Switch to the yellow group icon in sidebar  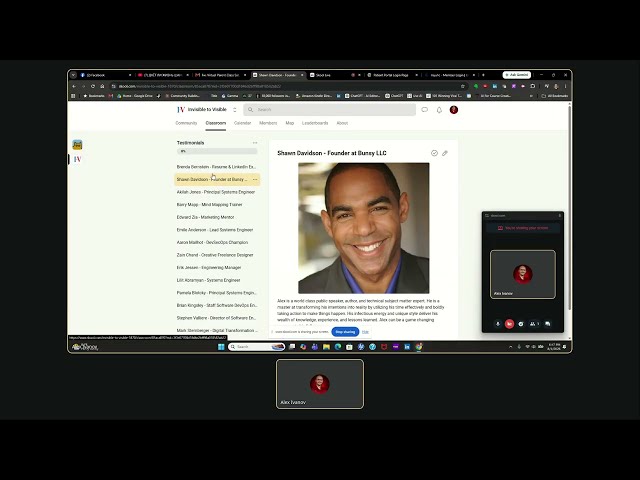77,144
